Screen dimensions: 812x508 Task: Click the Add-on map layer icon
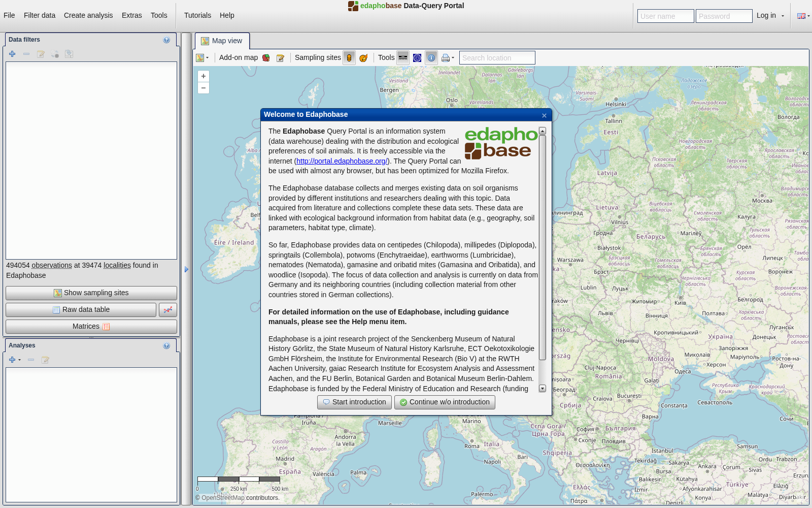pyautogui.click(x=266, y=58)
